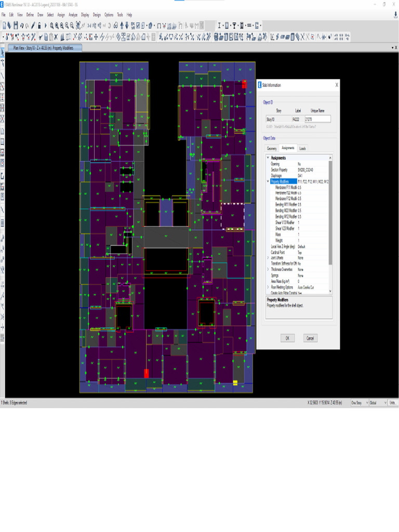Collapse the Property Modifiers tree row
The height and width of the screenshot is (532, 399).
coord(268,182)
